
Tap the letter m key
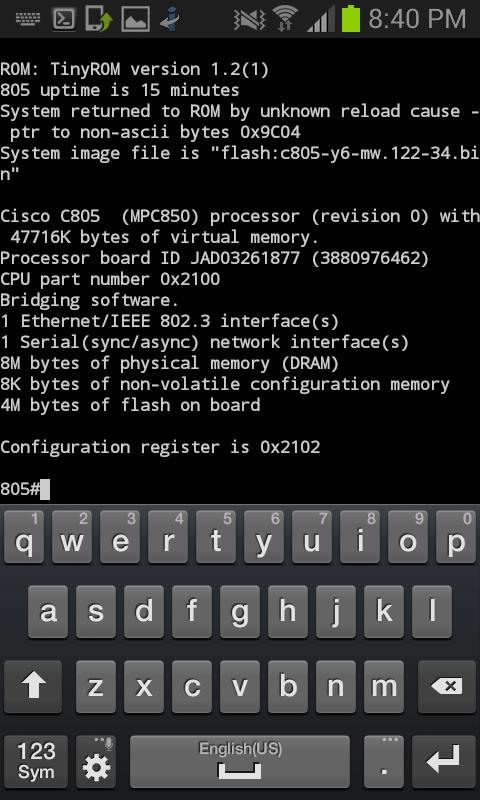click(384, 687)
